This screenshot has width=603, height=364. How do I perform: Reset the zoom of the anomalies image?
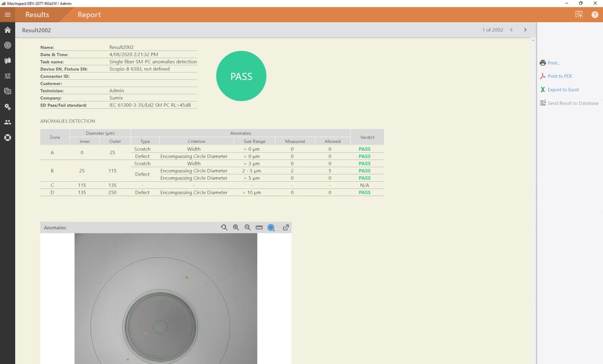tap(224, 228)
